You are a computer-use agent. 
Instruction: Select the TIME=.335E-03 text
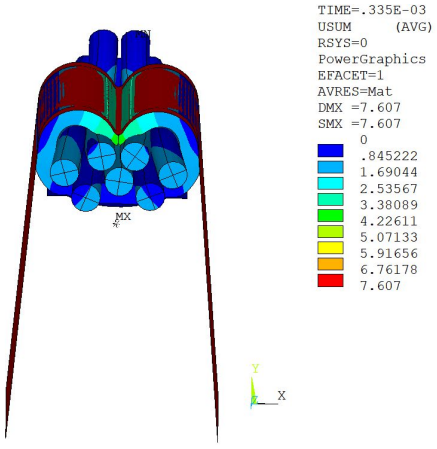click(x=372, y=10)
